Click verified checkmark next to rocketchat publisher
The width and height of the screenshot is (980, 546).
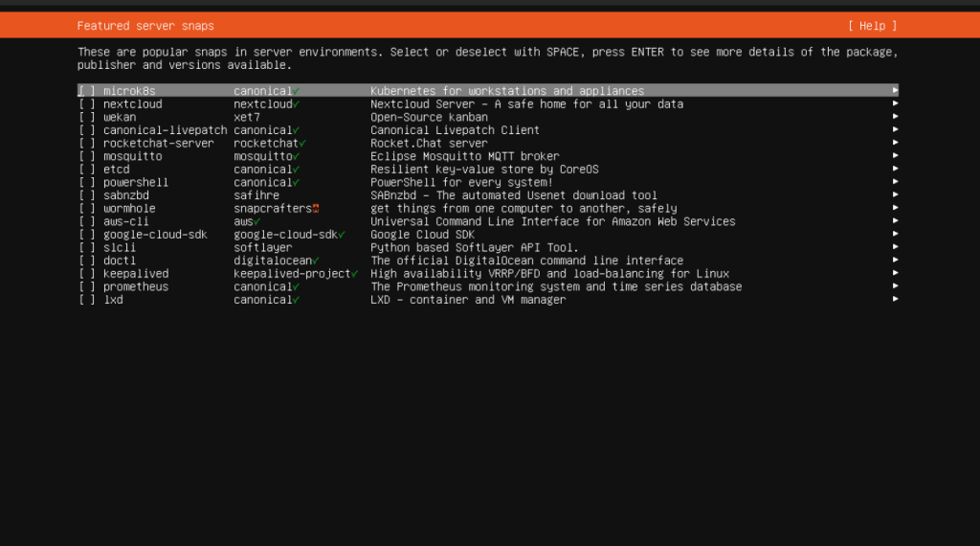click(302, 144)
